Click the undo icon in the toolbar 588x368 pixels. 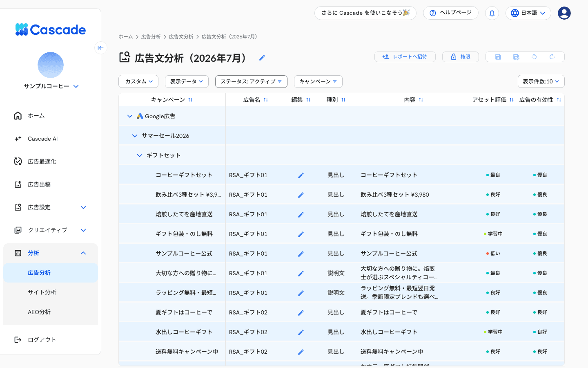(534, 57)
